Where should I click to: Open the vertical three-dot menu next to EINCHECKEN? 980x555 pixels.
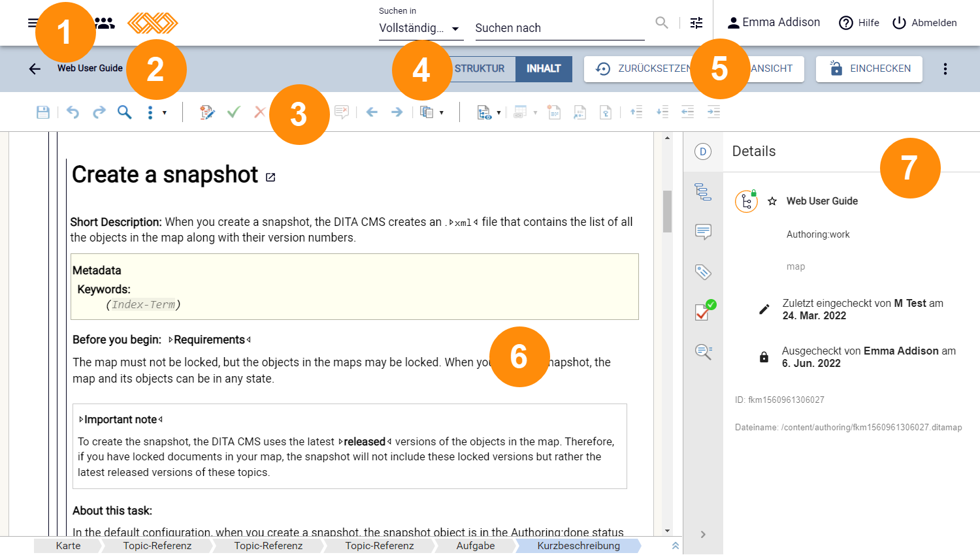point(945,69)
